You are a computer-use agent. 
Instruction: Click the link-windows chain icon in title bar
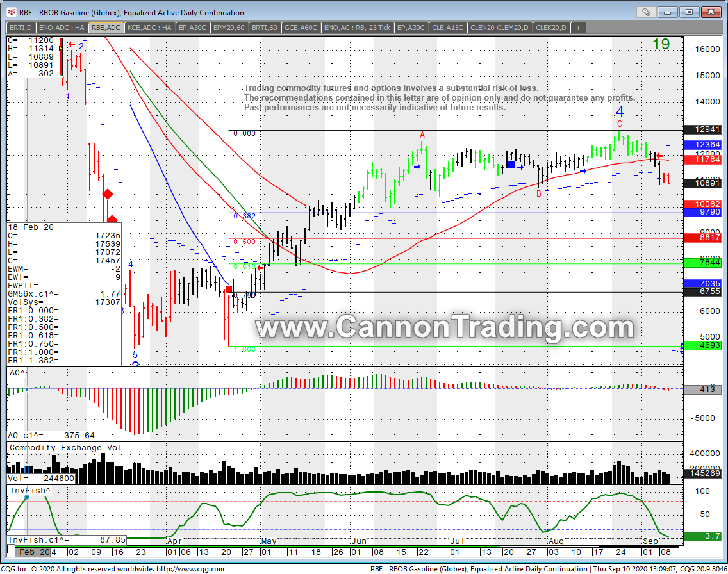[x=646, y=12]
